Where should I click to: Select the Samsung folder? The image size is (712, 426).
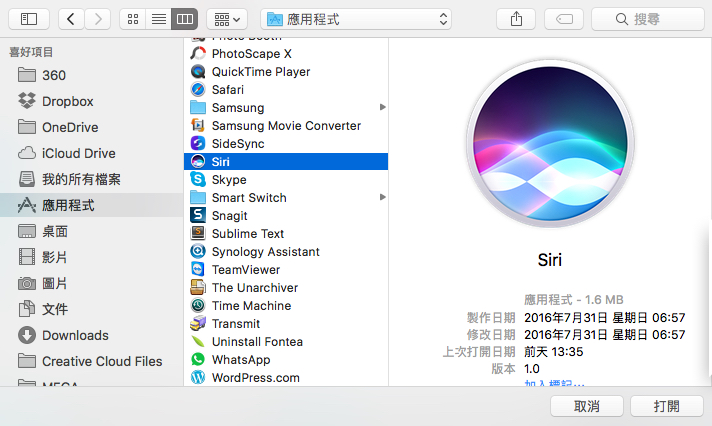coord(286,108)
